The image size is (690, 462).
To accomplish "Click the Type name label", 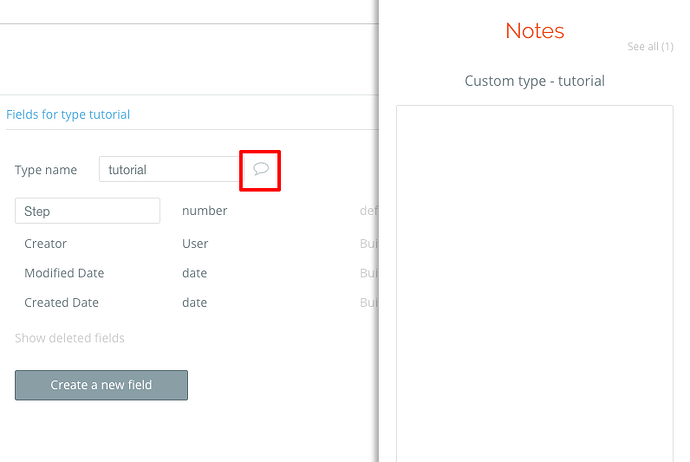I will coord(46,170).
